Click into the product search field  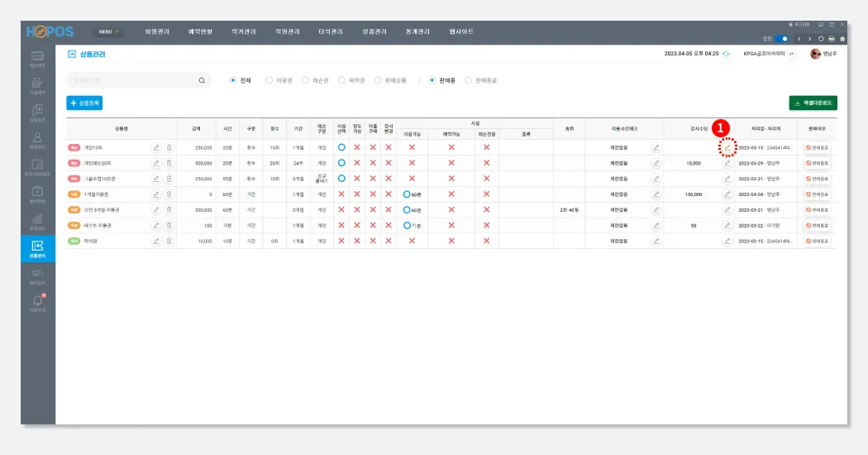(x=133, y=80)
